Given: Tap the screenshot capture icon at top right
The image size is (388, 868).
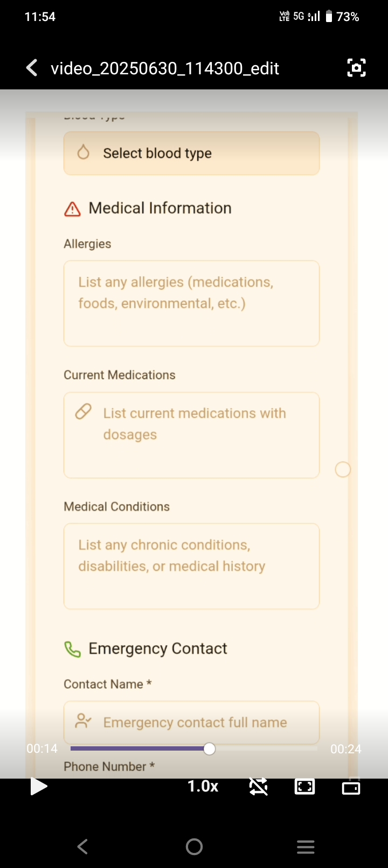Looking at the screenshot, I should click(x=356, y=68).
